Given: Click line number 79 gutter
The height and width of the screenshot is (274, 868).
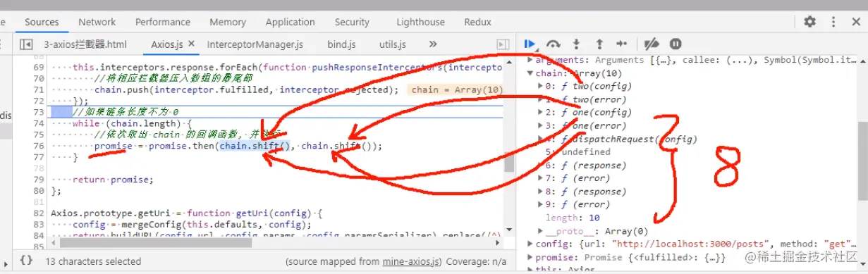Looking at the screenshot, I should click(39, 180).
